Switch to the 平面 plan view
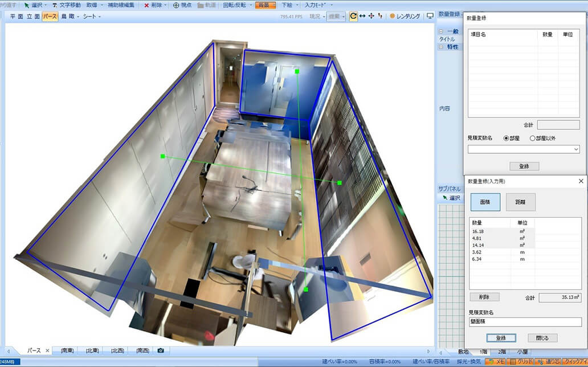The width and height of the screenshot is (588, 367). coord(17,17)
